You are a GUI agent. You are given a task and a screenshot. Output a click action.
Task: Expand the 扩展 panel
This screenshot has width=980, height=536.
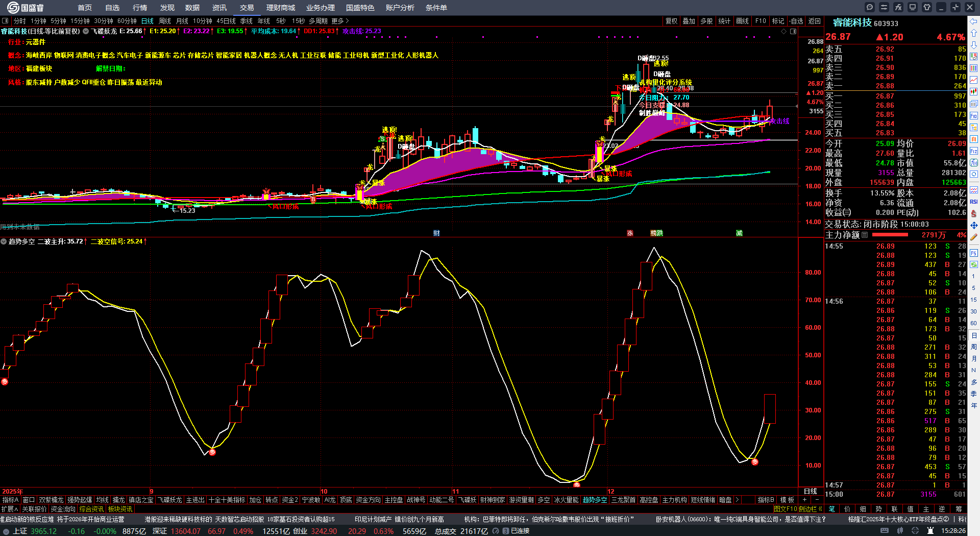pos(10,509)
